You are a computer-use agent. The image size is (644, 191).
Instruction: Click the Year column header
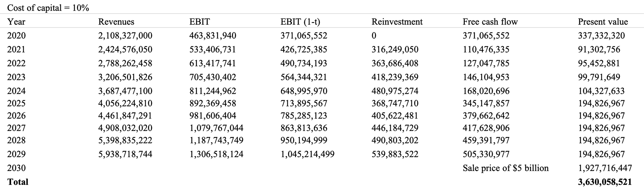click(x=16, y=22)
